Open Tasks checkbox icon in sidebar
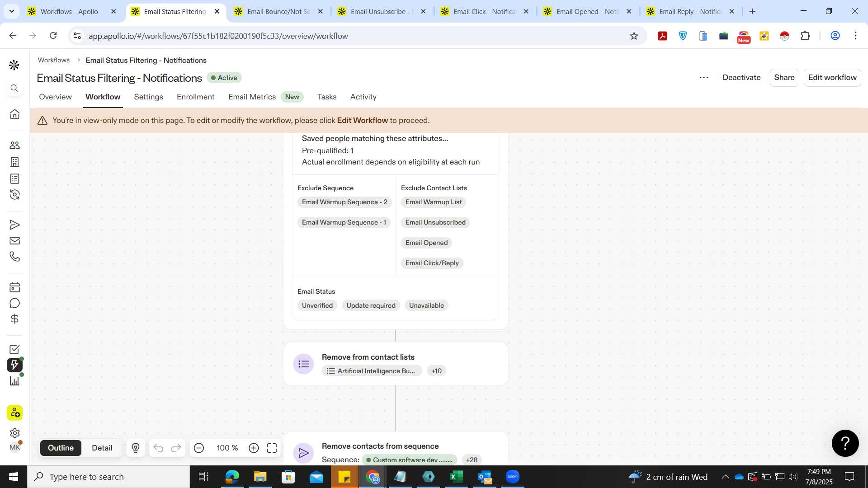Screen dimensions: 868x488 point(14,349)
